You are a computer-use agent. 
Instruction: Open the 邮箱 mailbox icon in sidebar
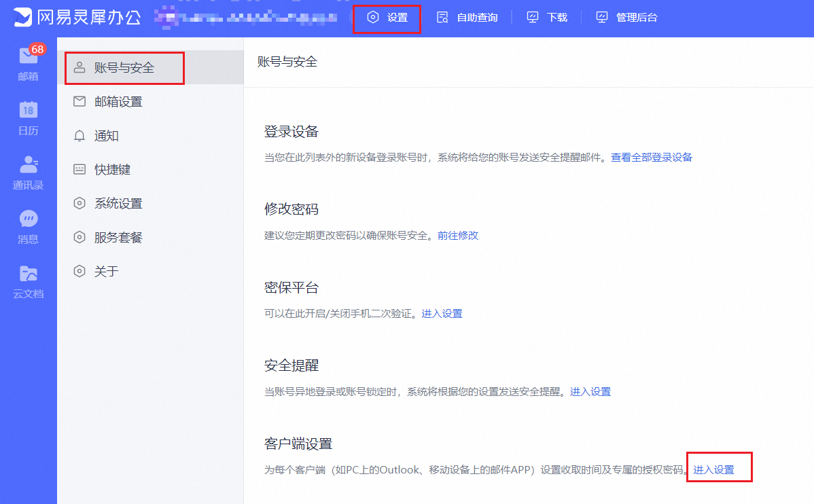point(29,57)
